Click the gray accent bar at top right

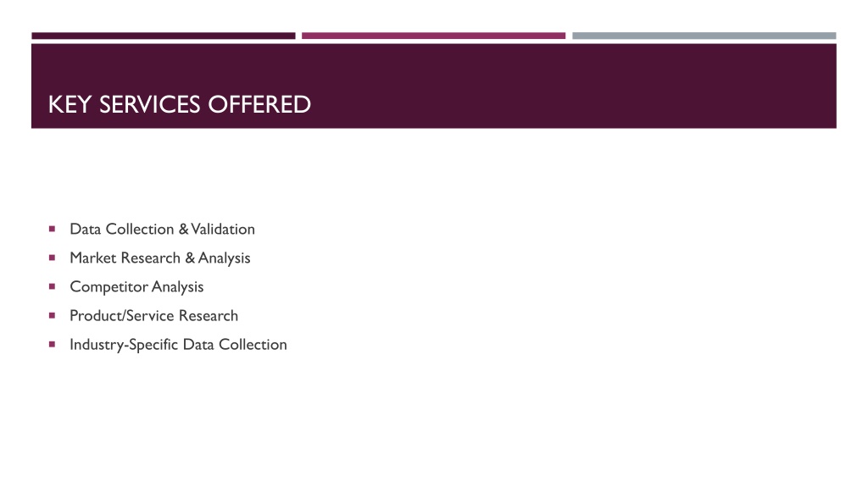[704, 36]
